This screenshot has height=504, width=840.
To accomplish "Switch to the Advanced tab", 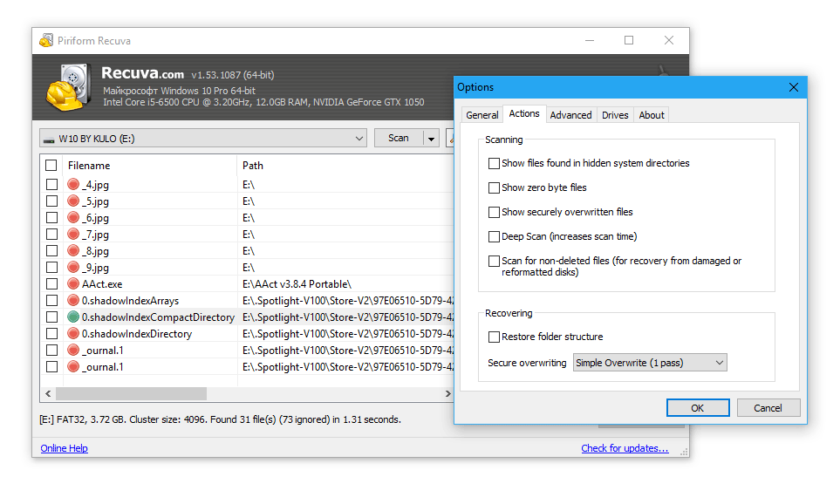I will tap(570, 115).
